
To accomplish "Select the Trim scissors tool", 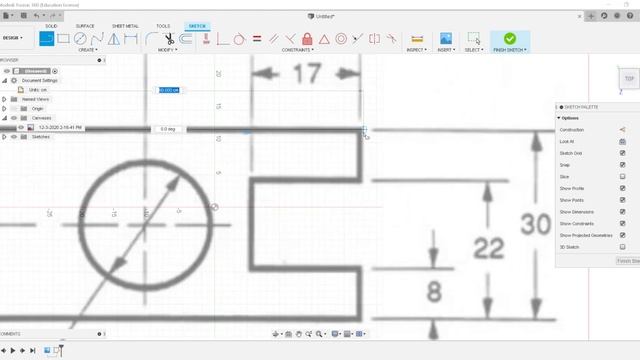I will click(169, 39).
